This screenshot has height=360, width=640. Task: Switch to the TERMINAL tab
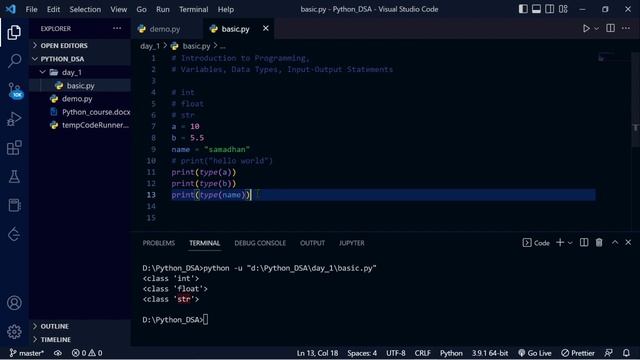point(204,243)
